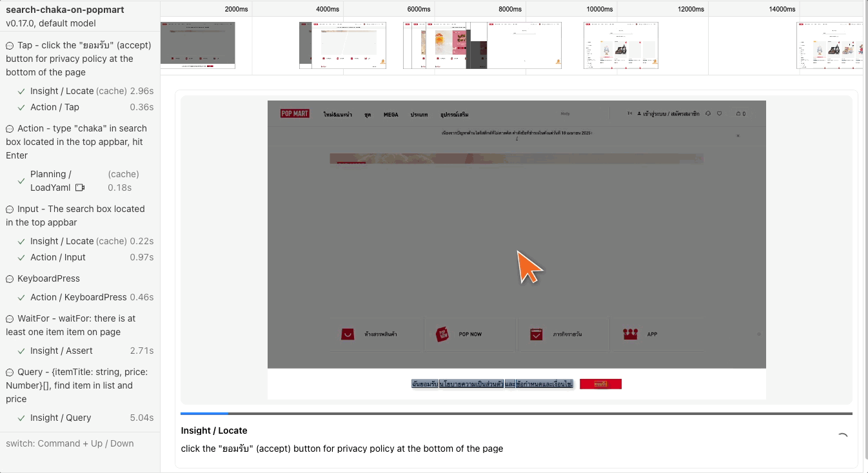Click the heart wishlist icon in the header

(720, 113)
